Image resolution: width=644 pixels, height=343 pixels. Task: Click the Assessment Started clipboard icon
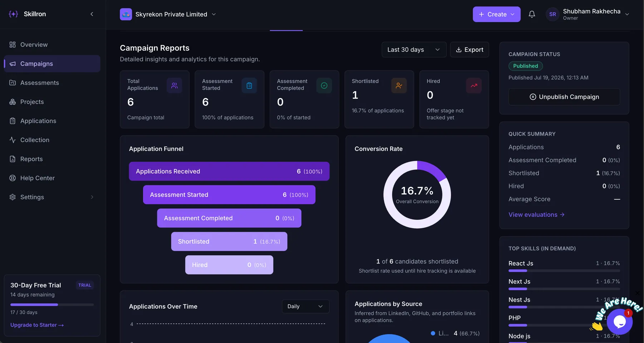[249, 86]
